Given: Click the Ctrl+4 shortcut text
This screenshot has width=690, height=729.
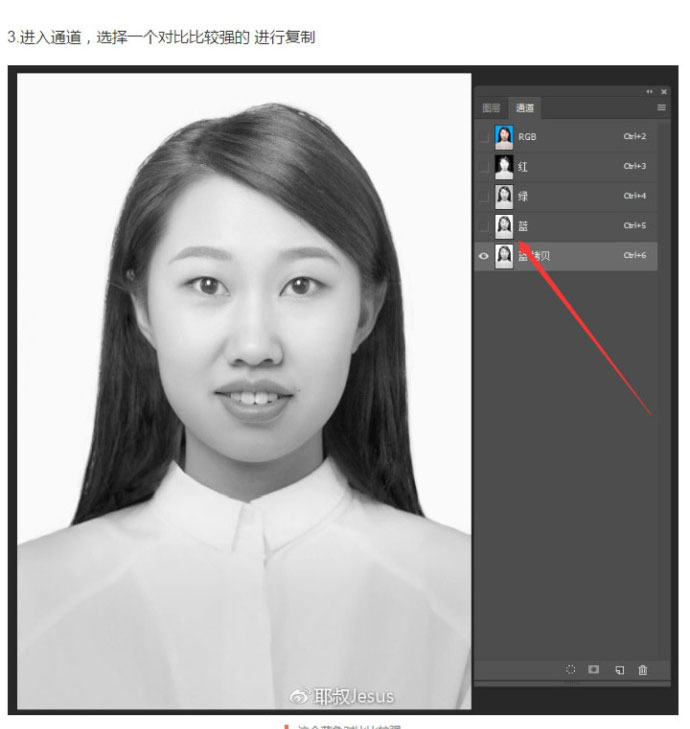Looking at the screenshot, I should [635, 196].
